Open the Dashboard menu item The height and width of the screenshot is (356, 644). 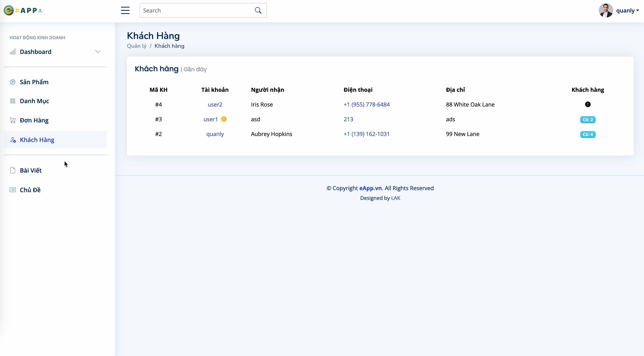55,52
